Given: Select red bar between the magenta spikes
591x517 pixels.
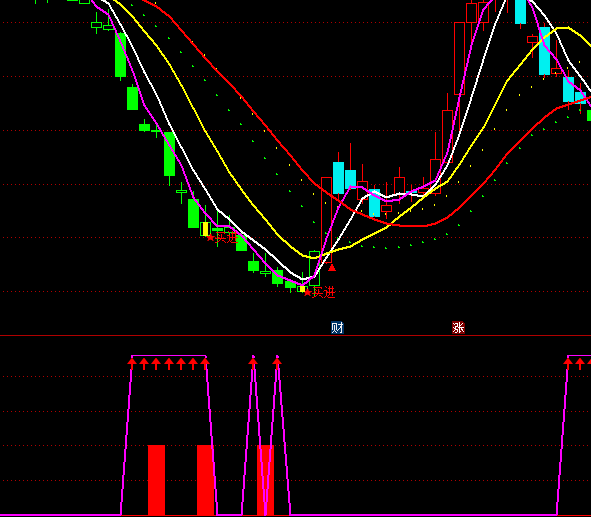Looking at the screenshot, I should click(265, 480).
